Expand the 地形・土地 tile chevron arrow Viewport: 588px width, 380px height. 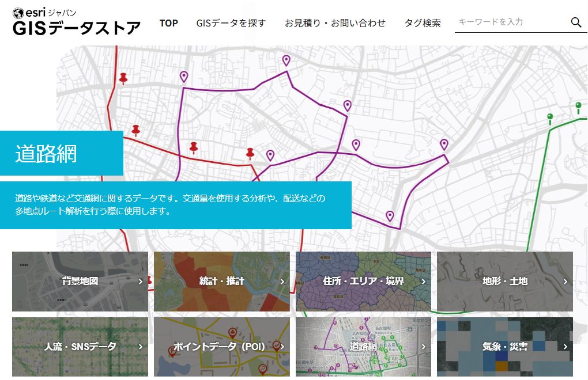point(566,282)
